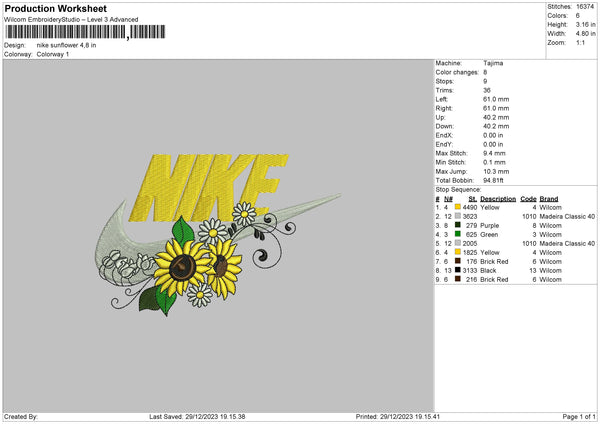Select the grey swatch next to 2005
Image resolution: width=600 pixels, height=424 pixels.
click(x=458, y=243)
